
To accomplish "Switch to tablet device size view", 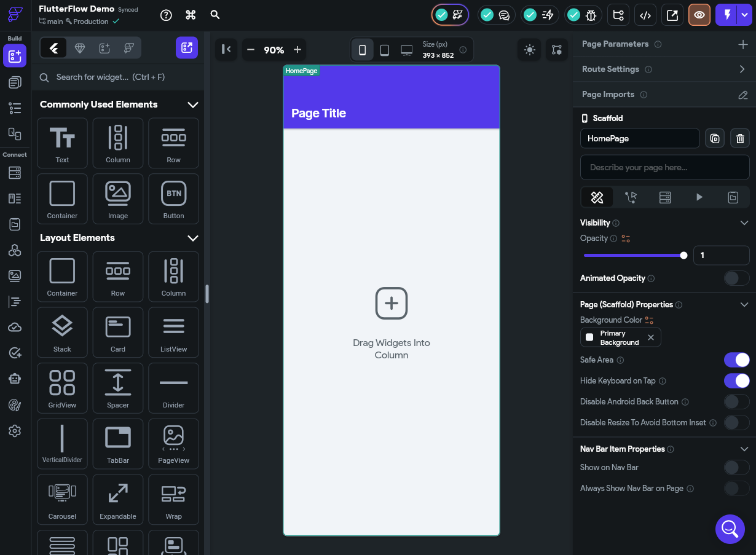I will click(384, 50).
